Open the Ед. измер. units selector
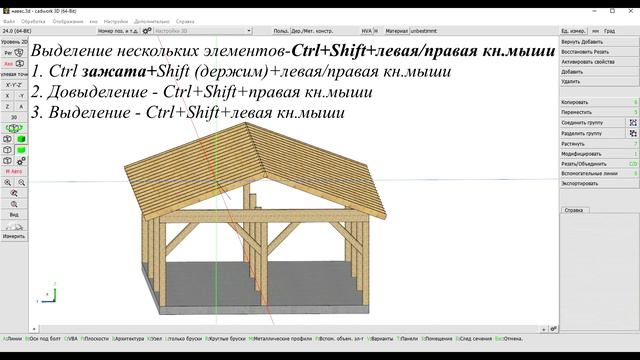This screenshot has width=640, height=360. pos(573,31)
